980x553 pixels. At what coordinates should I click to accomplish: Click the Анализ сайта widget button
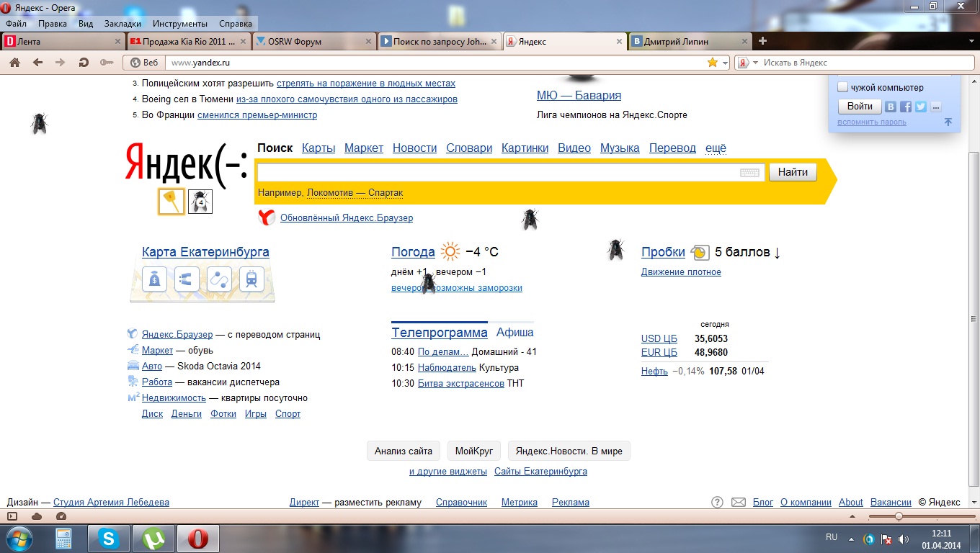(x=404, y=451)
